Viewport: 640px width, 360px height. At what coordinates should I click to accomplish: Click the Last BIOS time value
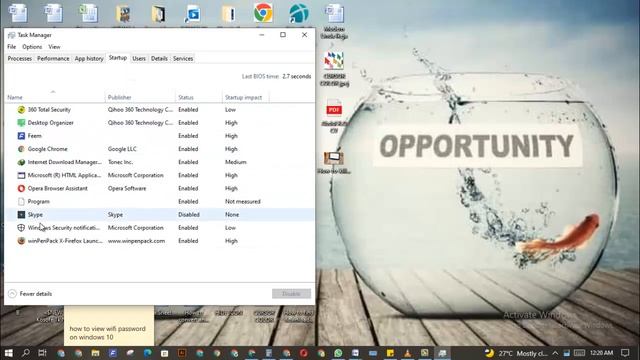pyautogui.click(x=296, y=76)
